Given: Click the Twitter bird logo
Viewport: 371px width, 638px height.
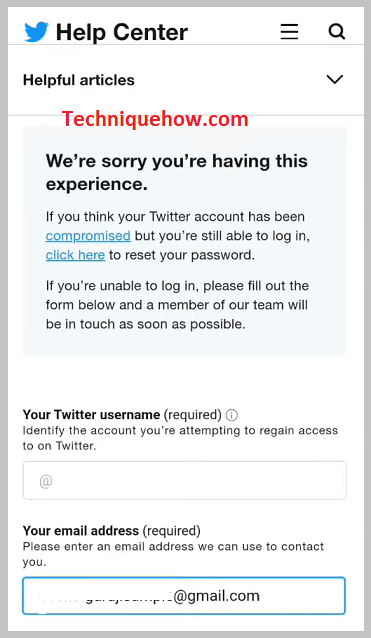Looking at the screenshot, I should pos(36,32).
